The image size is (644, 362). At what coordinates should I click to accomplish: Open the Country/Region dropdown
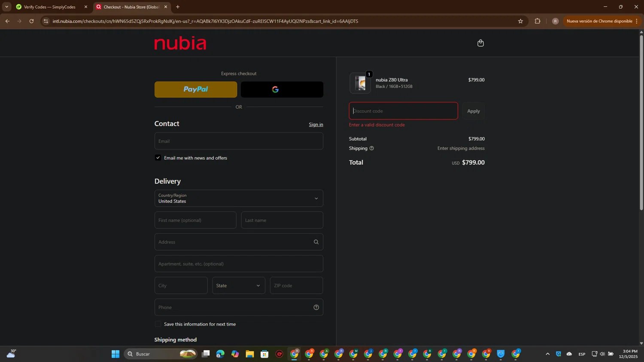click(x=239, y=198)
